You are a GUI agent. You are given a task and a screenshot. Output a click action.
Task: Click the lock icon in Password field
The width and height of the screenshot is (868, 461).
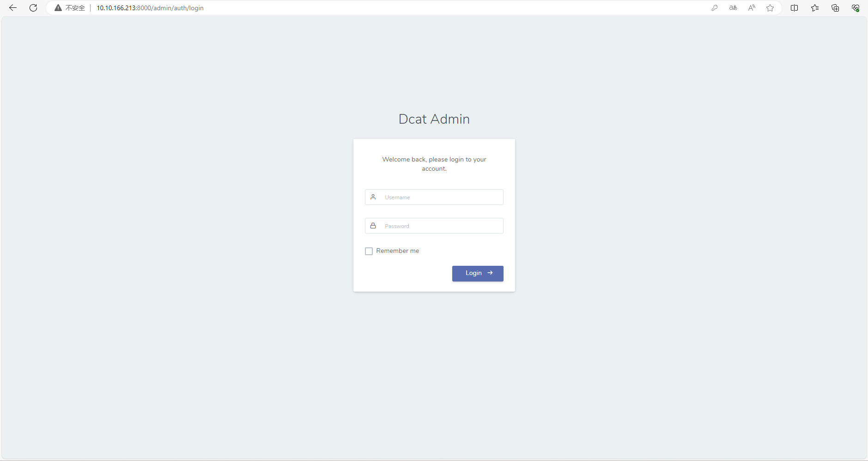tap(373, 226)
